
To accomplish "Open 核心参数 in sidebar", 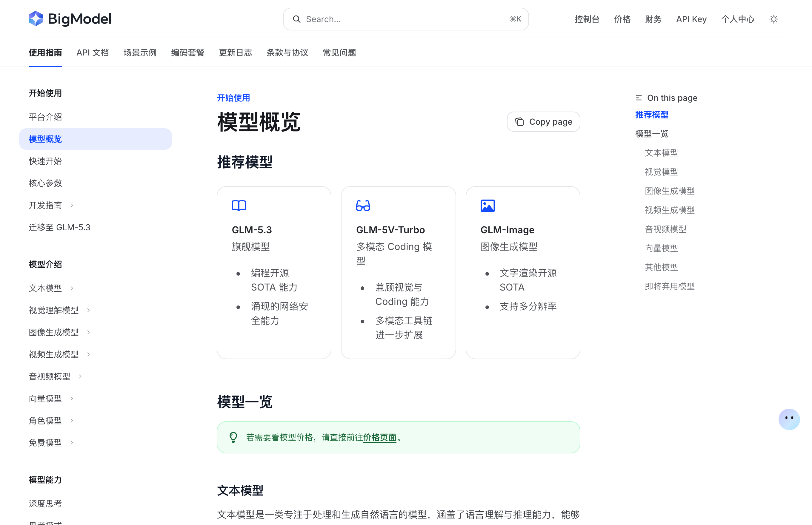I will [45, 183].
